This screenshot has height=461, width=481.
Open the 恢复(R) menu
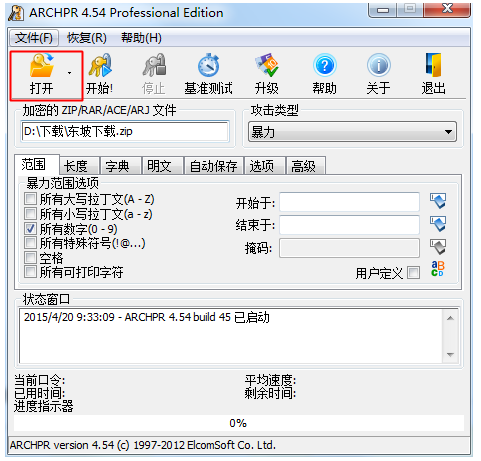[x=87, y=38]
